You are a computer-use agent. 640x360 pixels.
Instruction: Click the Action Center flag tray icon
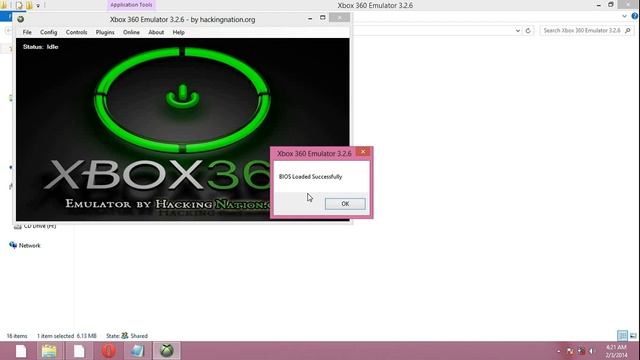(570, 351)
